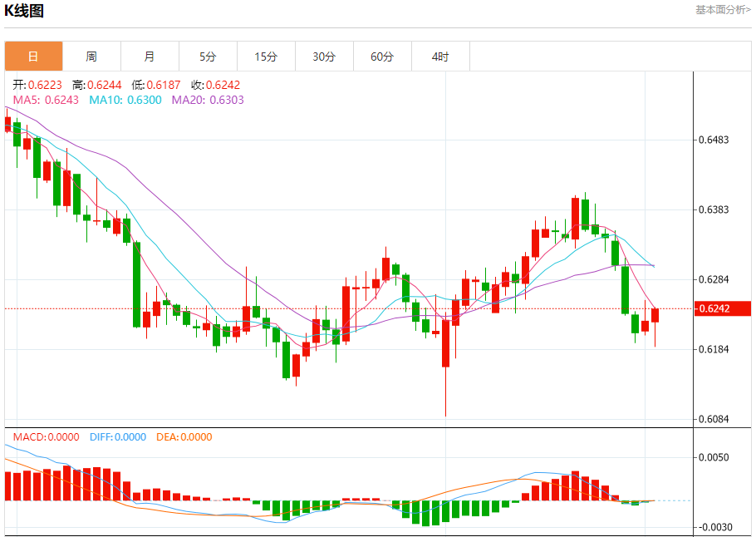The image size is (756, 537).
Task: Open the 60分 timeframe tab
Action: click(x=382, y=57)
